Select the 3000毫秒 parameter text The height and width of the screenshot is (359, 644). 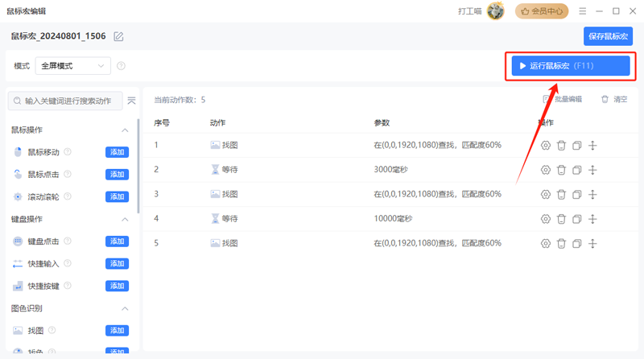click(390, 170)
